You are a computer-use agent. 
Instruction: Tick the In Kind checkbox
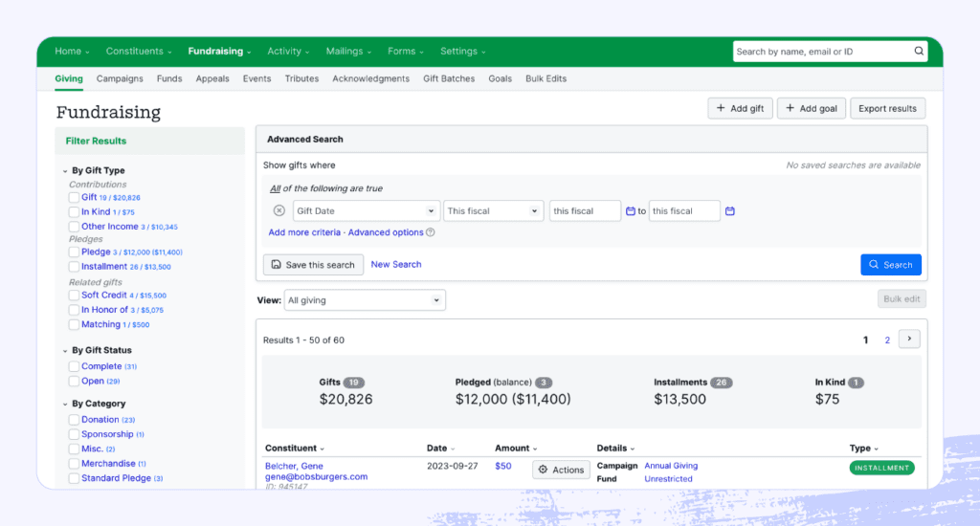(74, 211)
